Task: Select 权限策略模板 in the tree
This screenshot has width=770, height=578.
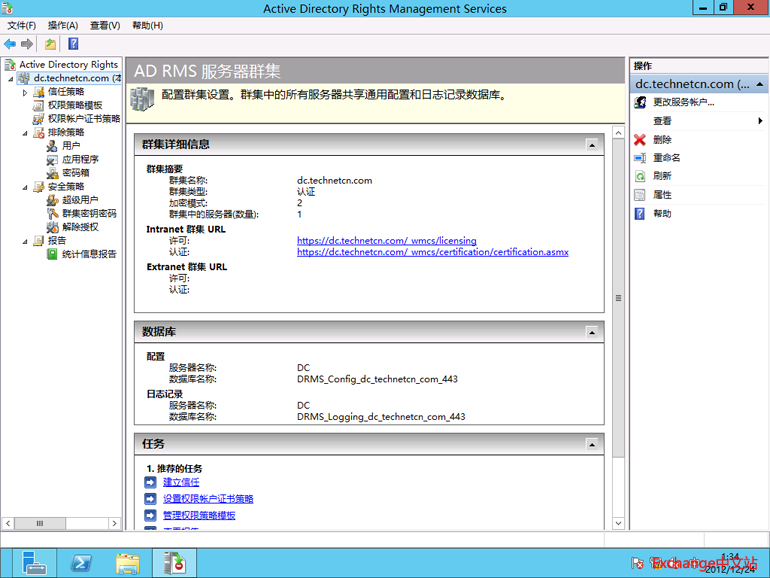Action: (x=75, y=105)
